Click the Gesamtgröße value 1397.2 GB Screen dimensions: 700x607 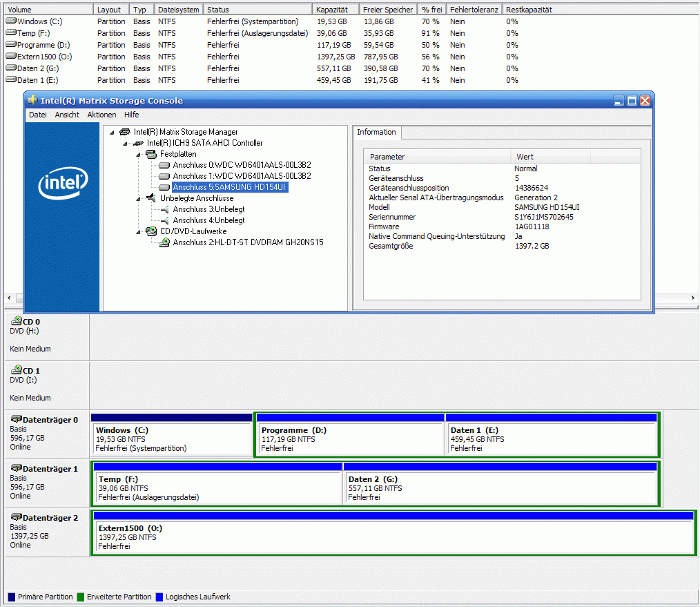click(x=532, y=246)
